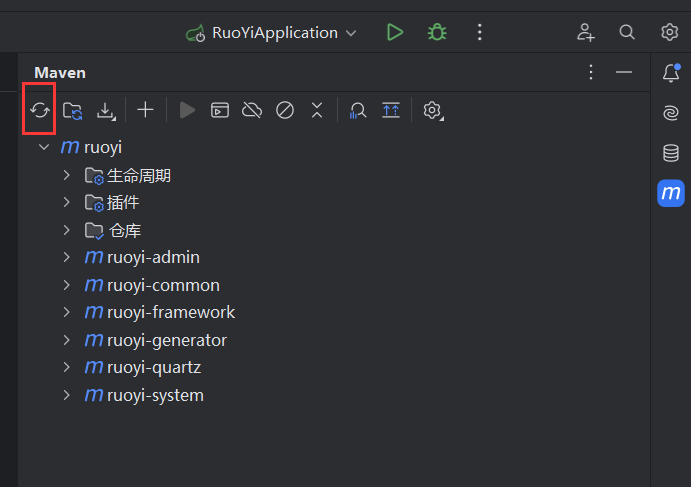Collapse all nodes in Maven tree
Viewport: 691px width, 487px height.
[x=317, y=110]
